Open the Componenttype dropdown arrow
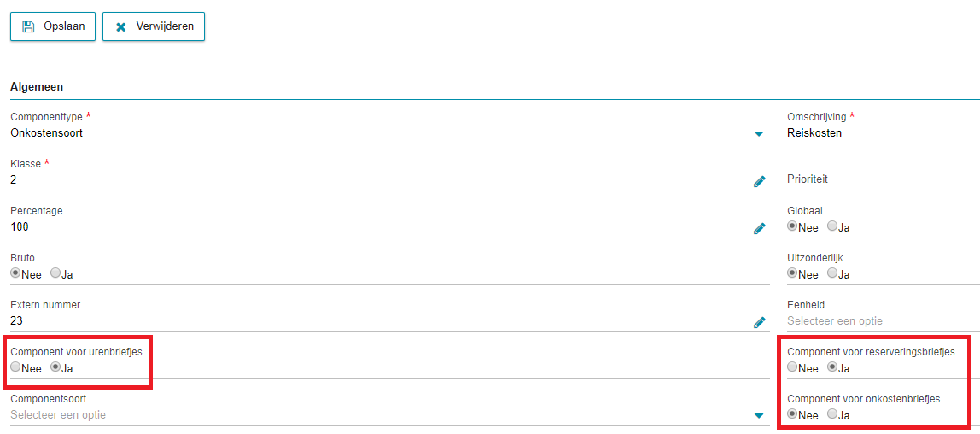The width and height of the screenshot is (980, 434). pyautogui.click(x=759, y=134)
